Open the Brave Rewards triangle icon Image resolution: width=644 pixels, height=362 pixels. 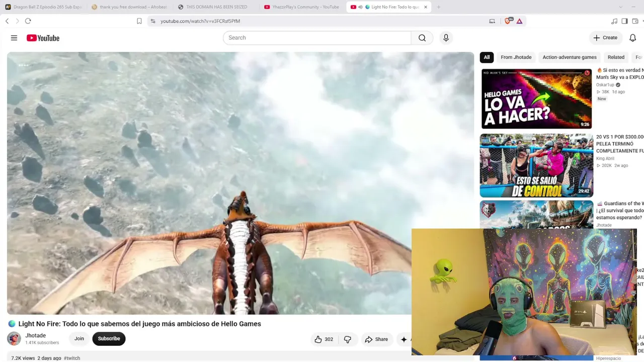[519, 21]
